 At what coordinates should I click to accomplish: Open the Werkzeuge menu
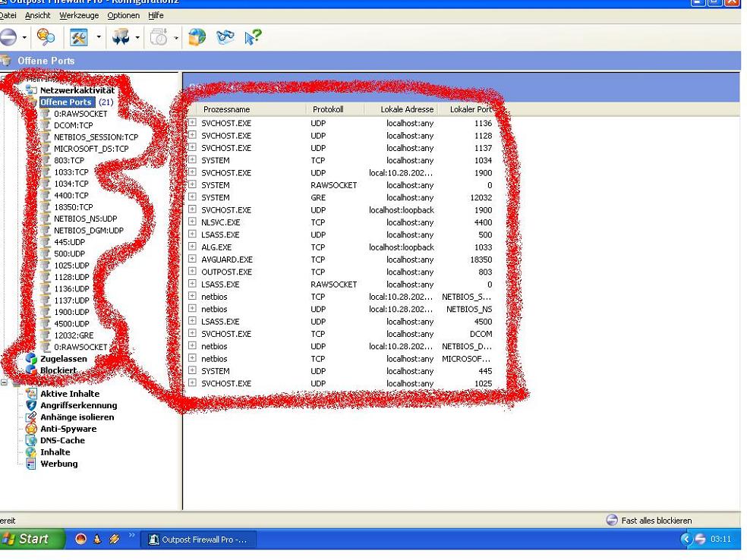(79, 15)
